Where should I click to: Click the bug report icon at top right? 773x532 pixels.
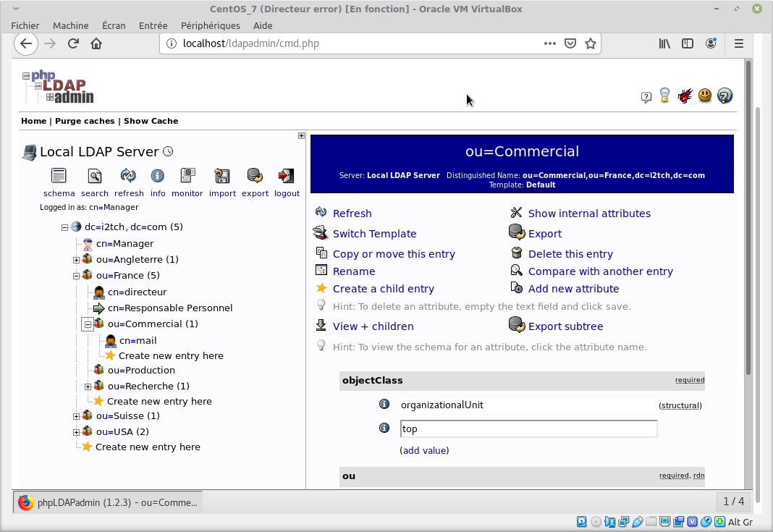pyautogui.click(x=685, y=96)
